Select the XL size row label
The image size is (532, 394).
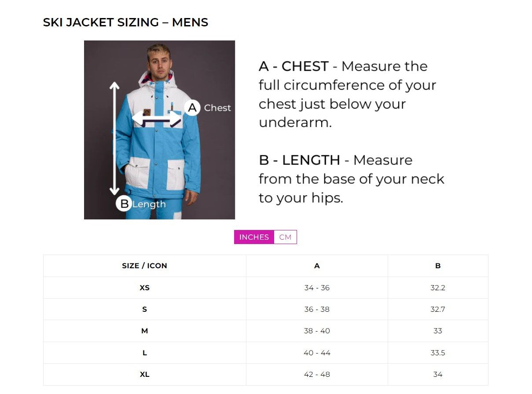coord(144,374)
